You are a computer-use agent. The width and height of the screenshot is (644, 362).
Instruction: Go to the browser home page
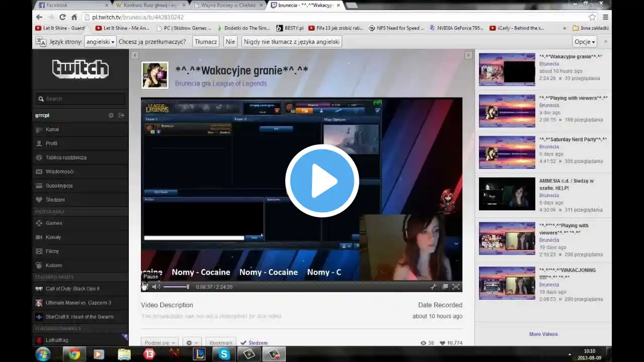tap(74, 17)
